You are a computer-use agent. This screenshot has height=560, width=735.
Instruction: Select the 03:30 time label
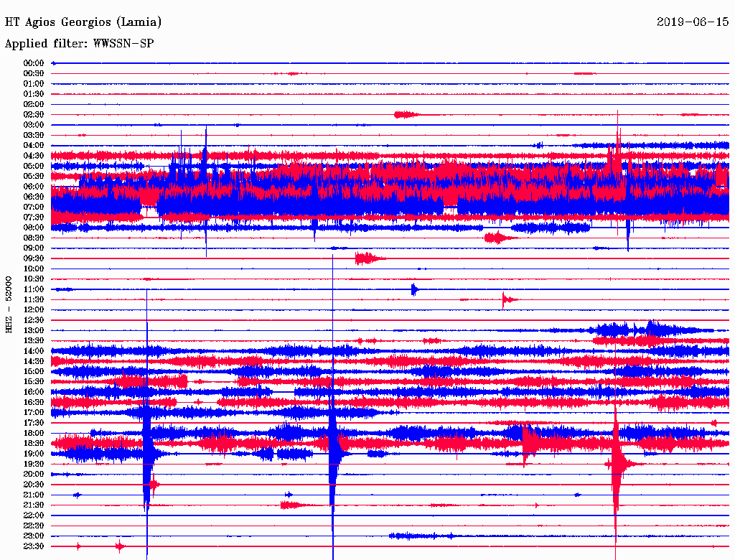[34, 136]
